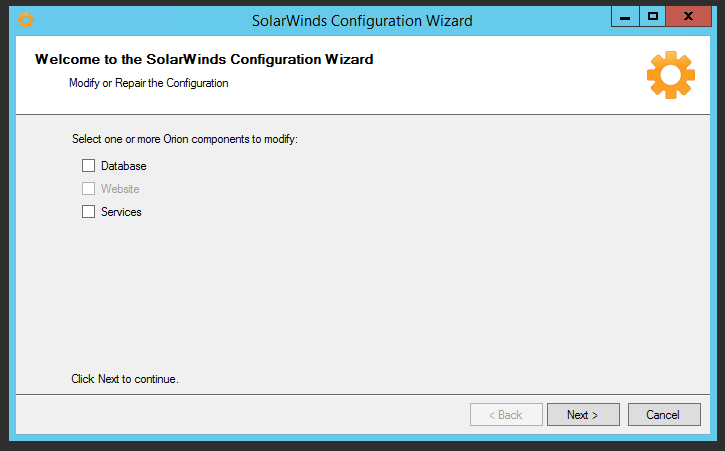Image resolution: width=725 pixels, height=451 pixels.
Task: Click the large orange gear logo
Action: click(670, 74)
